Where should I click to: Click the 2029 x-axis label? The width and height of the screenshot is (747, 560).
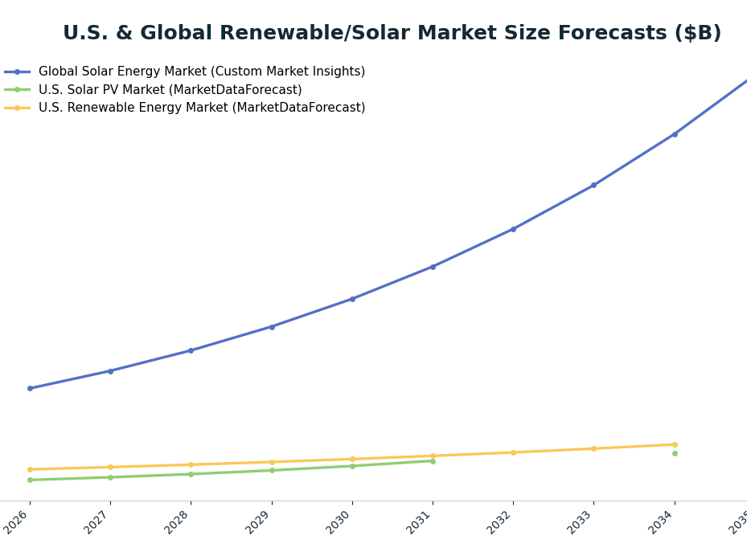click(257, 521)
